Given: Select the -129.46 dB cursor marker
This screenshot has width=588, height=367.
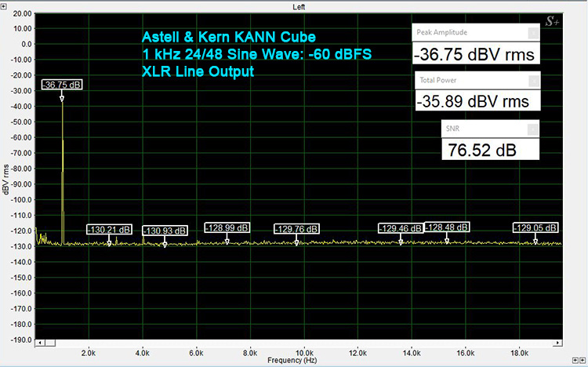Looking at the screenshot, I should (400, 229).
